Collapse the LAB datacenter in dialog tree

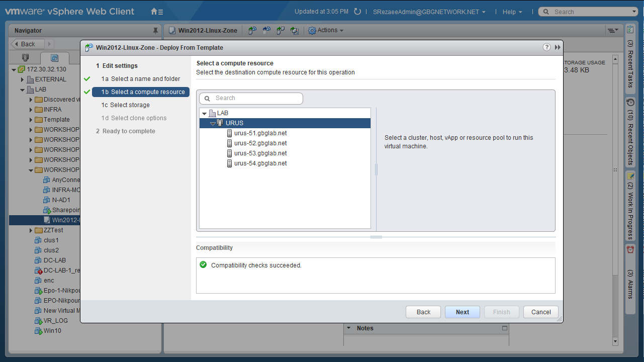[x=204, y=114]
